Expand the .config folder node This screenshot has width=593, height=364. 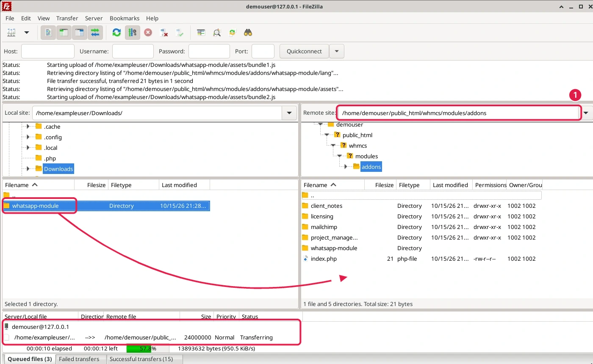pyautogui.click(x=28, y=137)
